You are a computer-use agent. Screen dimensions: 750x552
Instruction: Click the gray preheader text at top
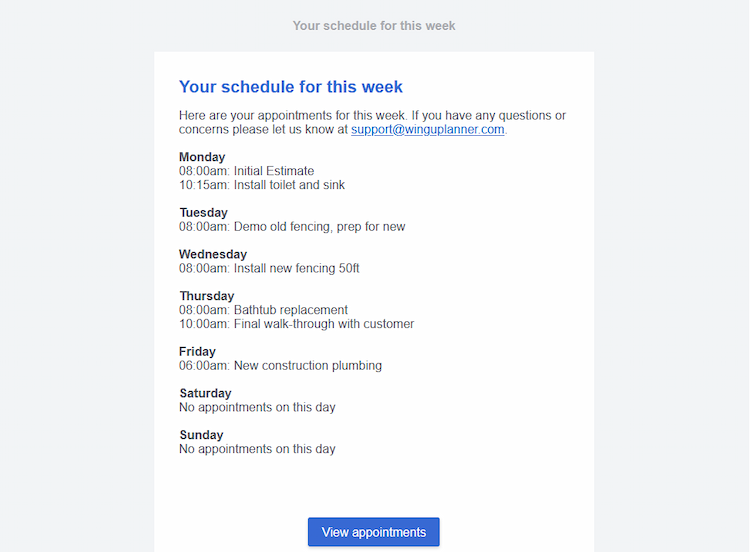pyautogui.click(x=374, y=26)
